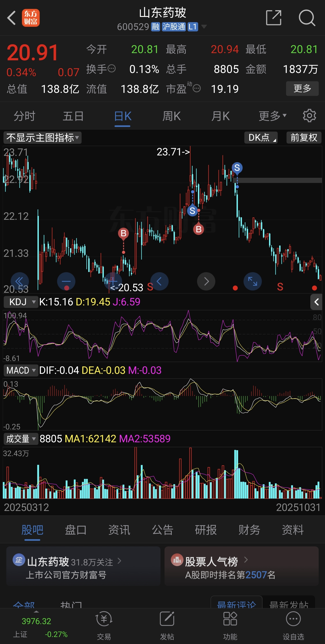Open the 资讯 tab

(x=119, y=530)
